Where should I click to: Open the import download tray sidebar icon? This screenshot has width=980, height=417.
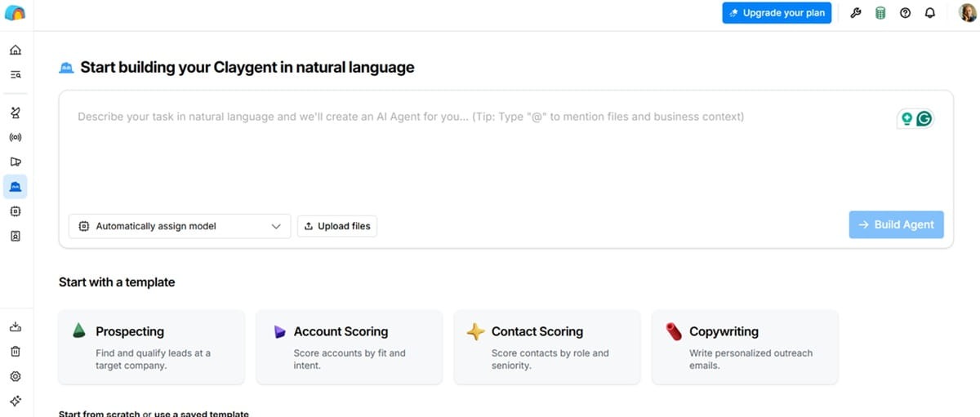[x=16, y=327]
